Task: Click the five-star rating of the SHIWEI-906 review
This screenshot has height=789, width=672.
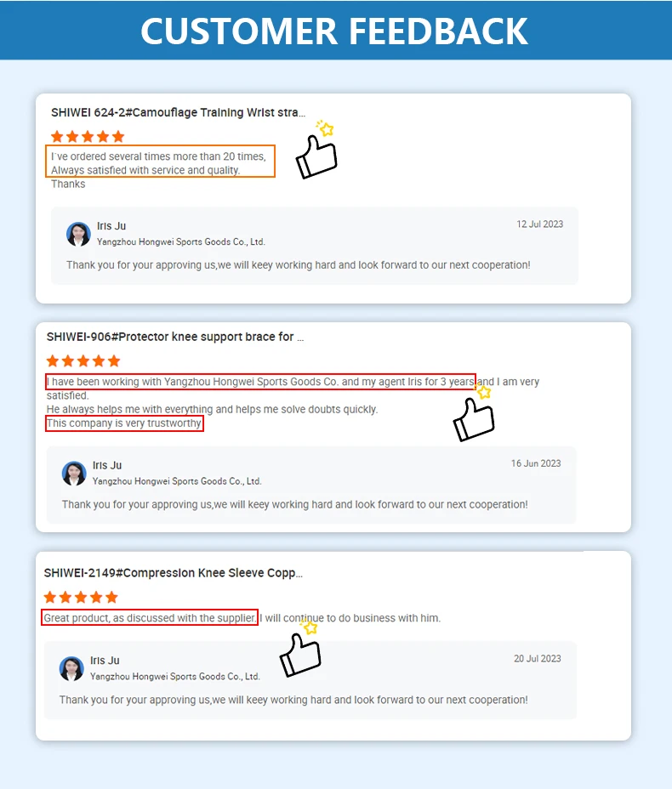Action: pyautogui.click(x=83, y=360)
